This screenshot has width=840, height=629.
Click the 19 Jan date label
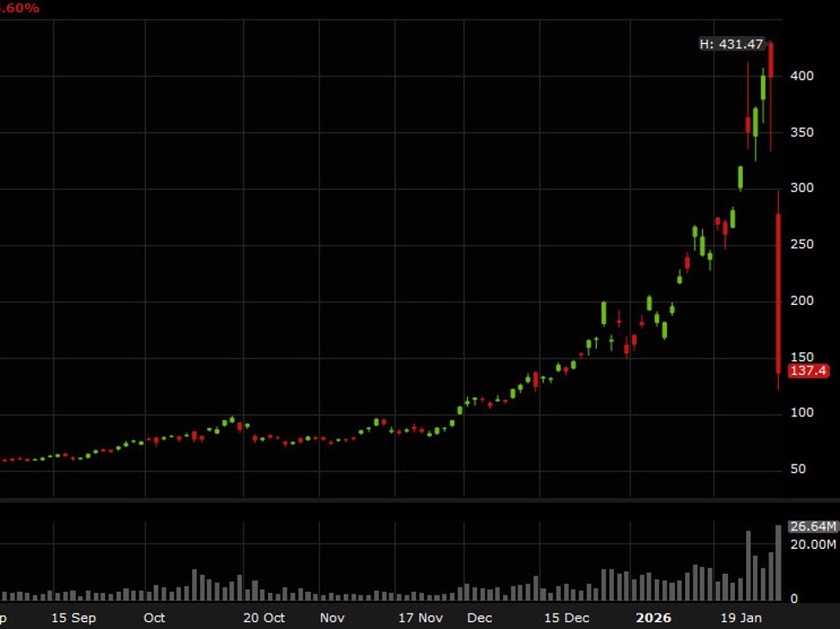tap(741, 618)
